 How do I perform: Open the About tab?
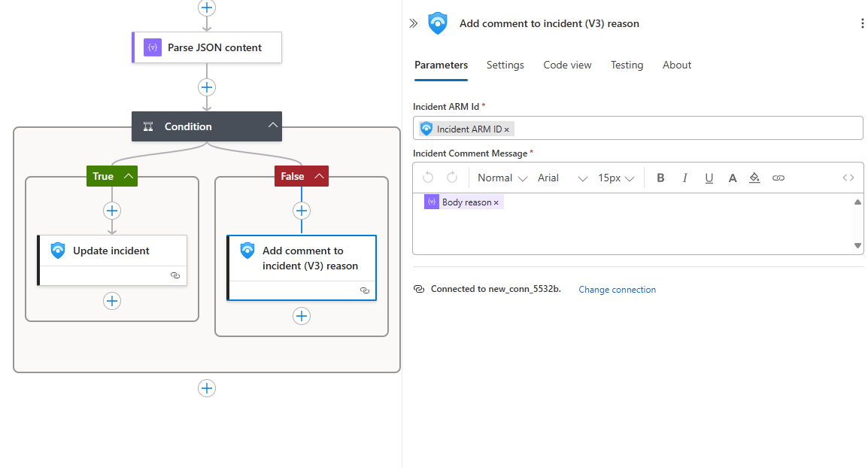pos(677,65)
